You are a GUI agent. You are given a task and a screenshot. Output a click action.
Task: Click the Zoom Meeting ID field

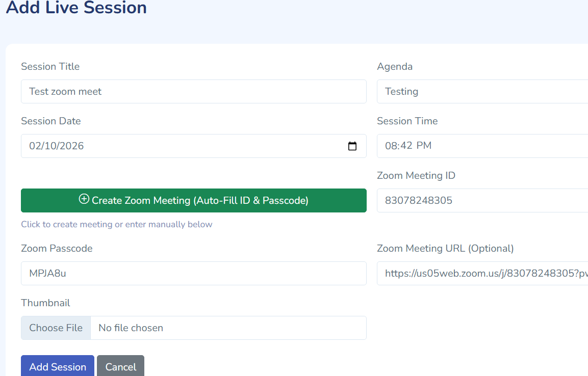point(482,201)
